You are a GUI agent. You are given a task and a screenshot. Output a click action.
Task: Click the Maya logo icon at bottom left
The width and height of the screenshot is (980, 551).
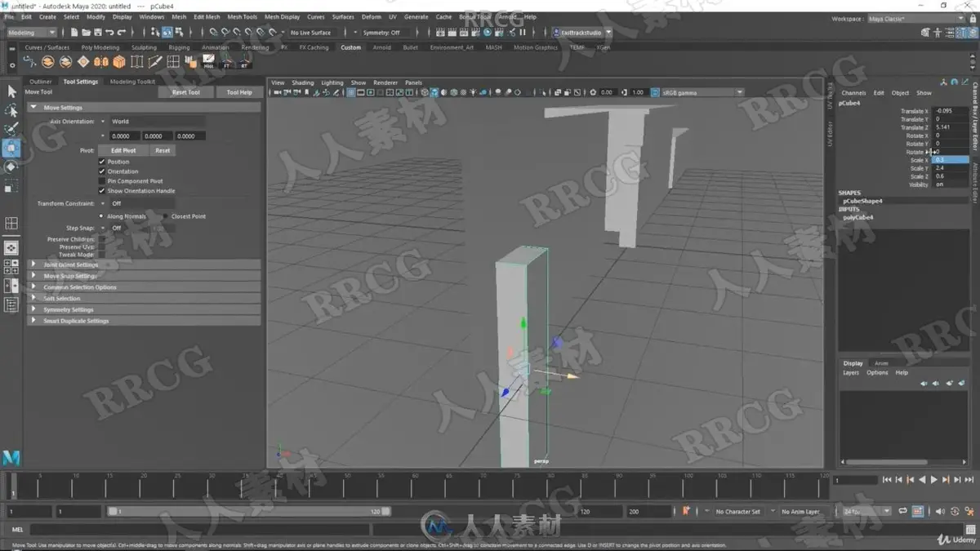pos(11,458)
